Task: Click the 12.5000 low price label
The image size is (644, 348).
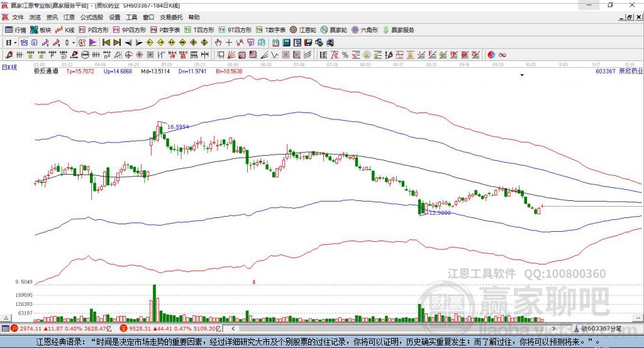Action: coord(440,212)
